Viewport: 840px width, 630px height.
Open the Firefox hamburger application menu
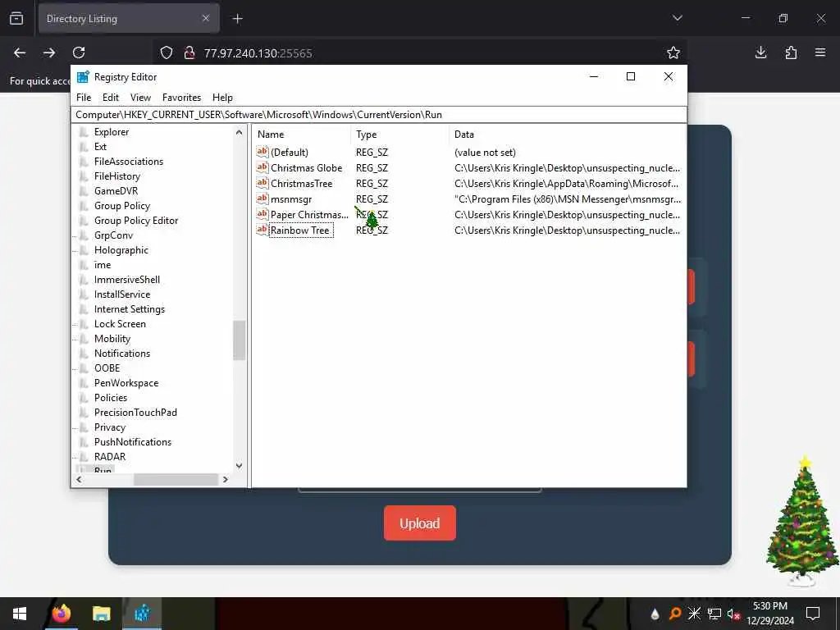coord(820,52)
